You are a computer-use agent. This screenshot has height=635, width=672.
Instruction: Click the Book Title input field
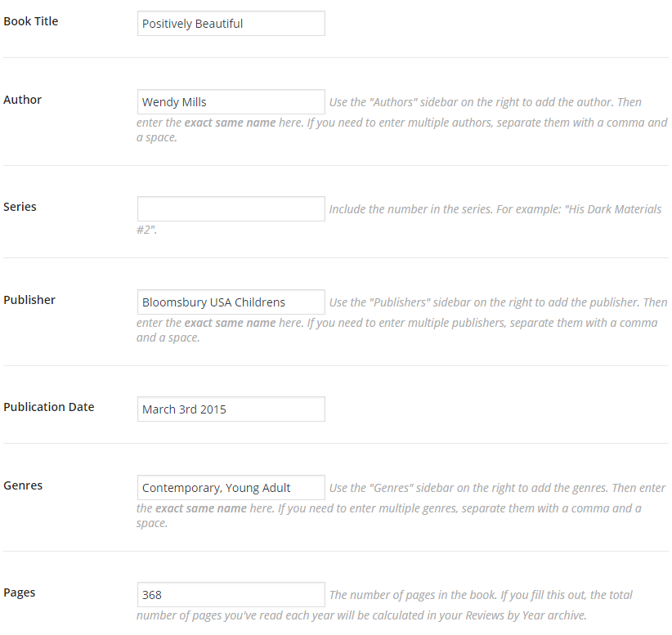click(231, 24)
